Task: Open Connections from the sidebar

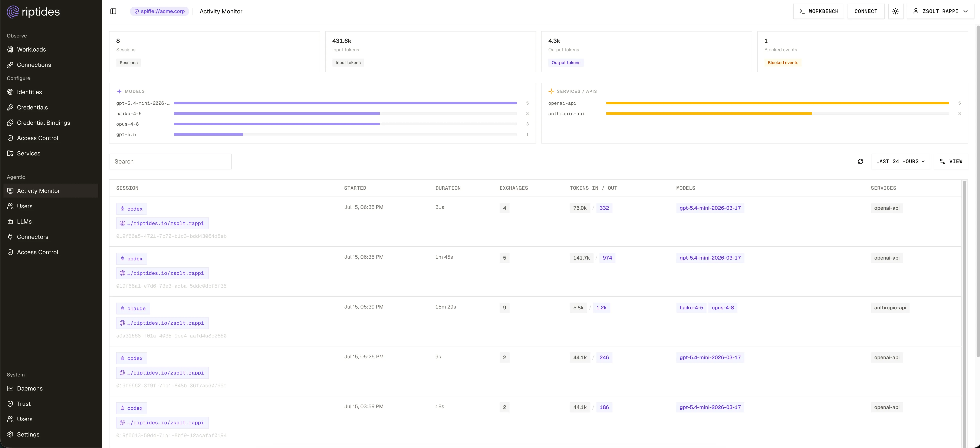Action: (51, 65)
